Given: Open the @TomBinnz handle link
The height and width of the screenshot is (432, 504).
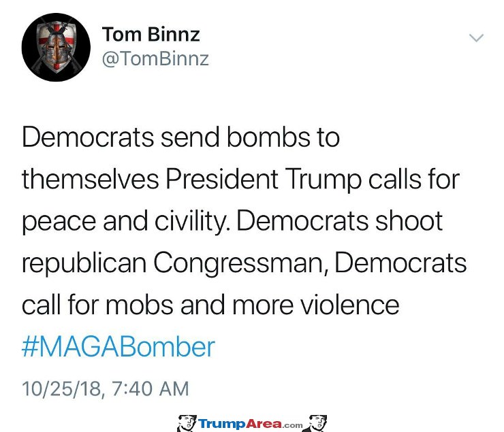Looking at the screenshot, I should (155, 59).
